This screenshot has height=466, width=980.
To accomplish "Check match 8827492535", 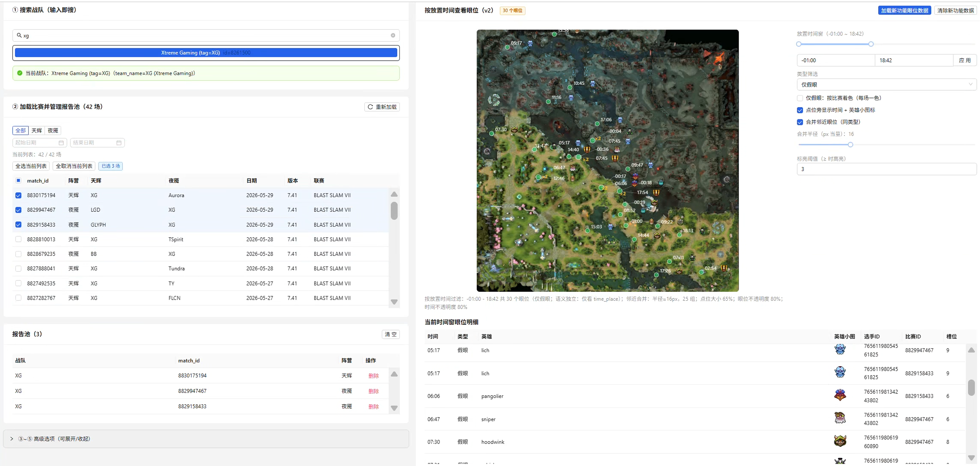I will (x=18, y=283).
